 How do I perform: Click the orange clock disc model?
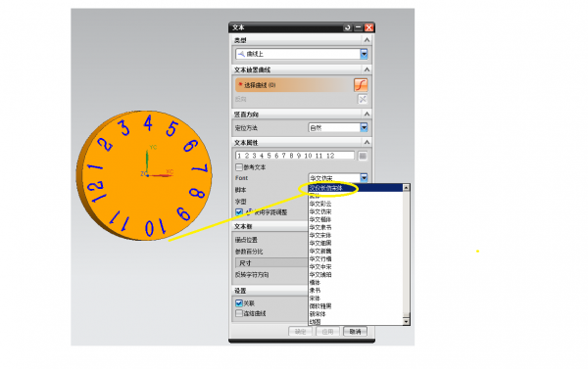(x=144, y=175)
